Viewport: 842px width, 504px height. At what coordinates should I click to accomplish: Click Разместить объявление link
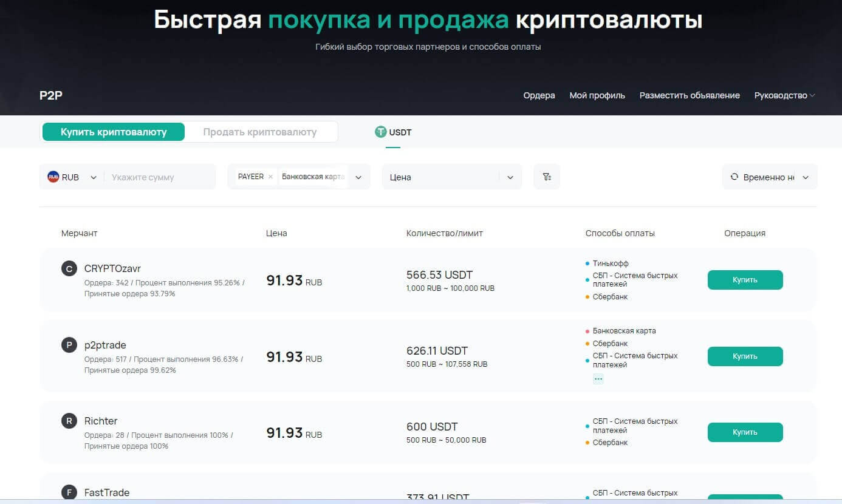(690, 95)
